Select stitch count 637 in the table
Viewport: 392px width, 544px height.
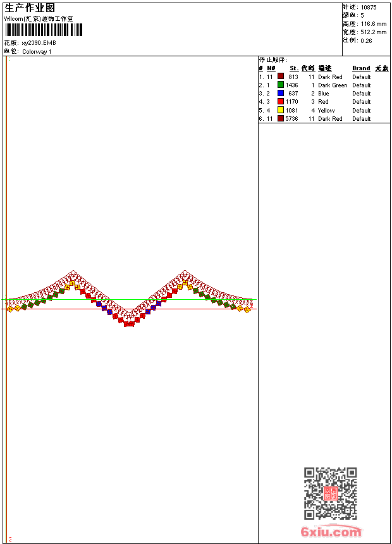tap(293, 94)
